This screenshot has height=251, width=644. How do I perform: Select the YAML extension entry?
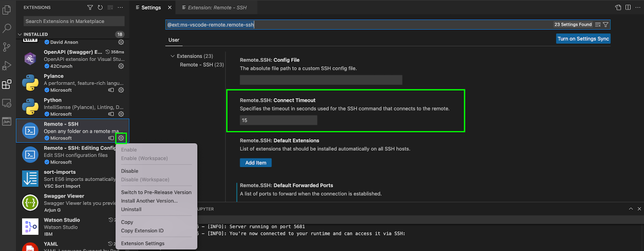click(x=66, y=246)
